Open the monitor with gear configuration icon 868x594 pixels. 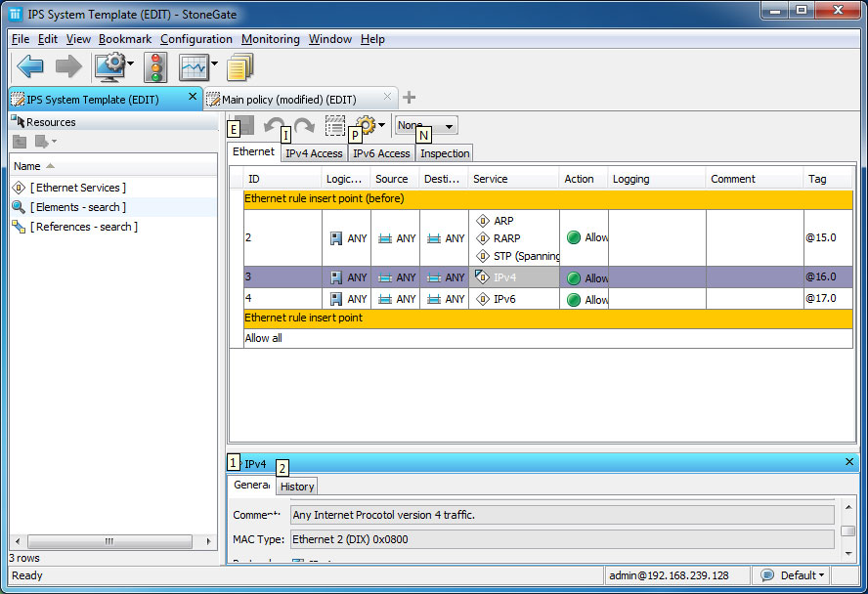point(110,66)
